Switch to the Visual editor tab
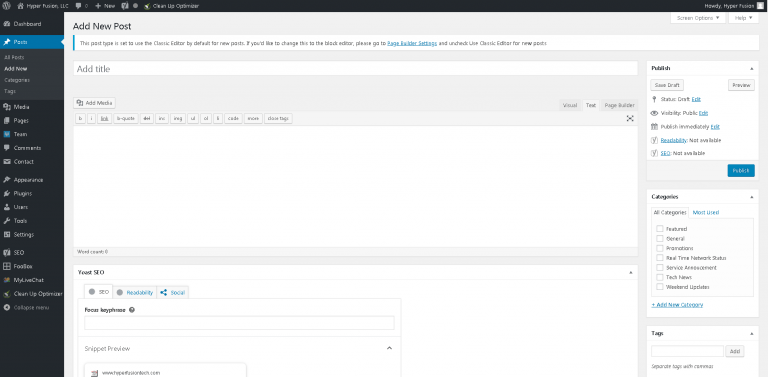Viewport: 768px width, 377px height. pyautogui.click(x=570, y=105)
